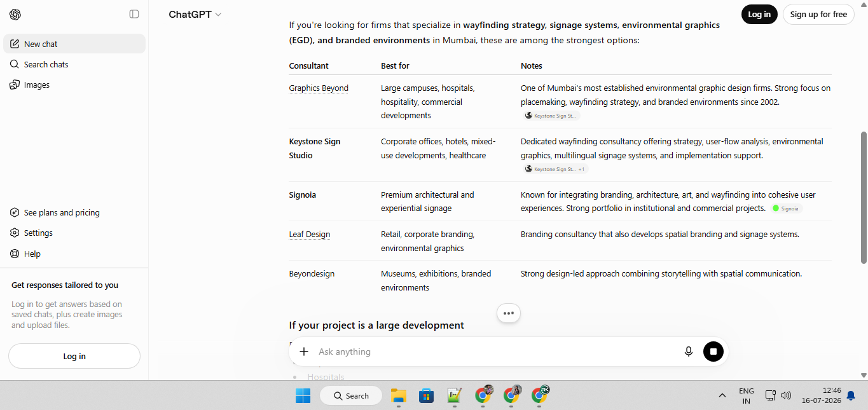Click the black Log in button at top
Viewport: 868px width, 410px height.
(759, 14)
